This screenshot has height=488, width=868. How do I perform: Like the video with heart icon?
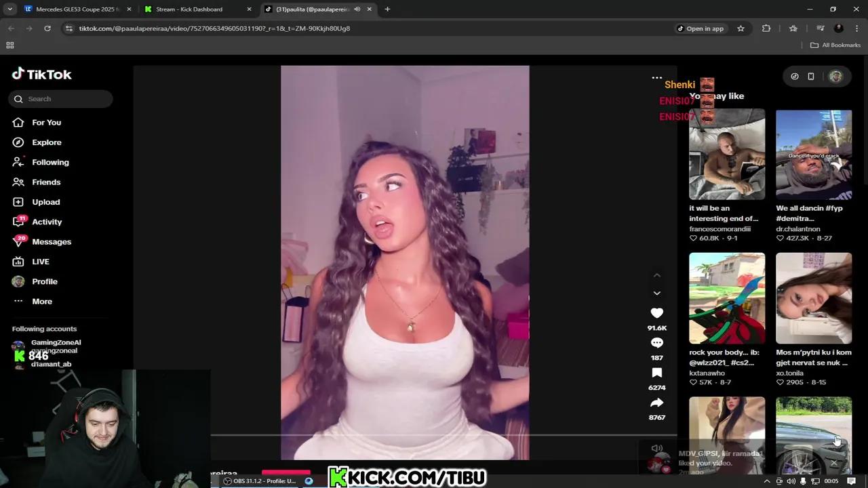point(656,313)
